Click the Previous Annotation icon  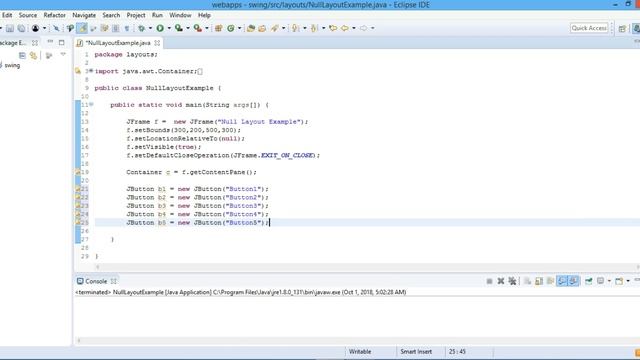click(x=314, y=28)
